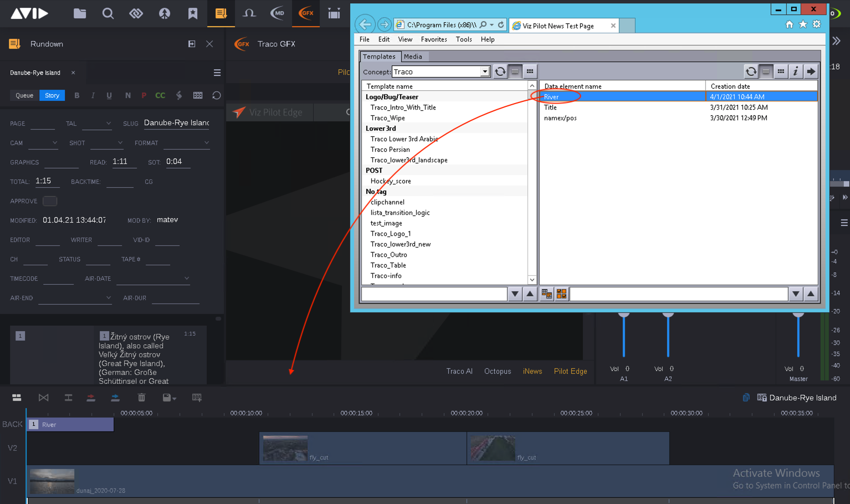850x504 pixels.
Task: Adjust the A2 volume fader
Action: 668,334
